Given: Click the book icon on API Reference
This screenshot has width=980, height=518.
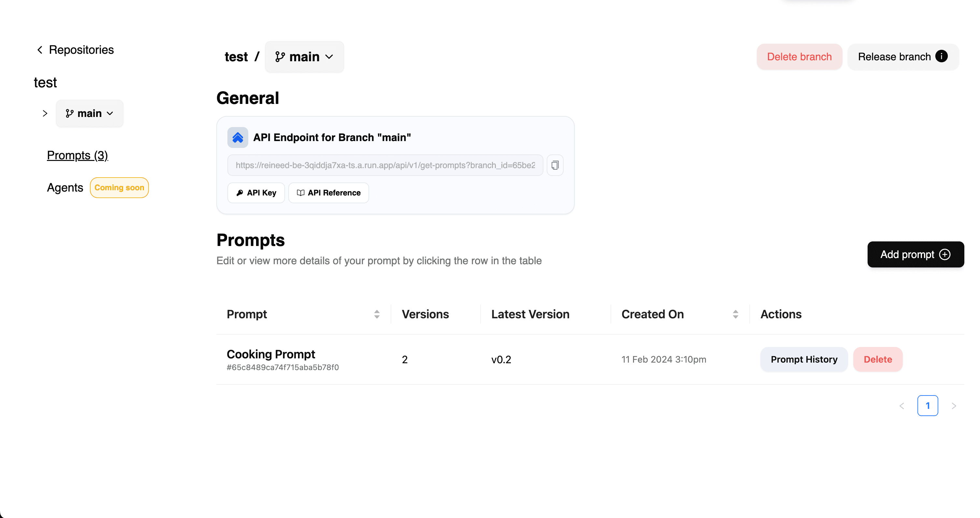Looking at the screenshot, I should click(x=300, y=193).
